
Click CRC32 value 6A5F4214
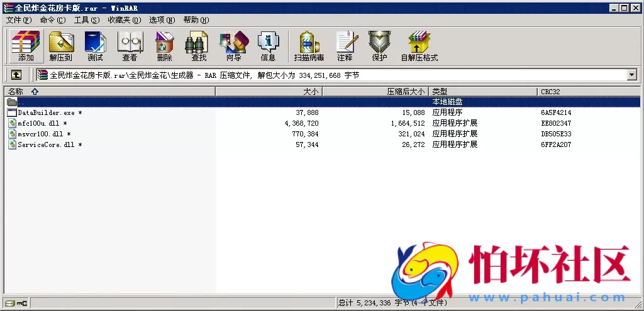556,112
